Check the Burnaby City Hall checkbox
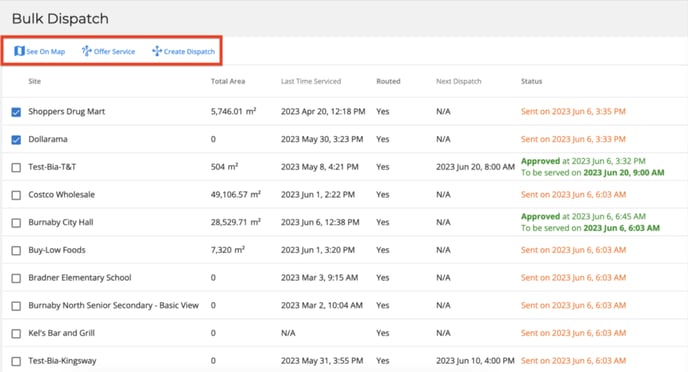Viewport: 688px width, 372px height. point(16,222)
